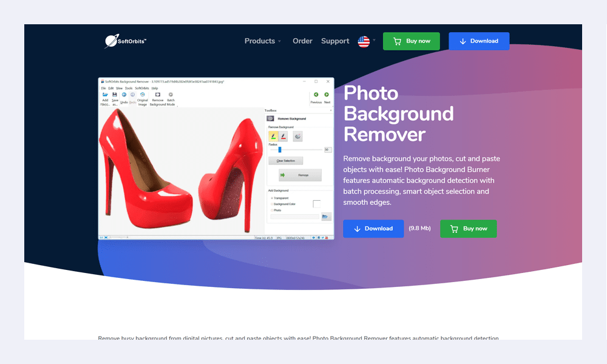Click the SoftOrbits logo in the header
607x364 pixels.
(x=126, y=41)
